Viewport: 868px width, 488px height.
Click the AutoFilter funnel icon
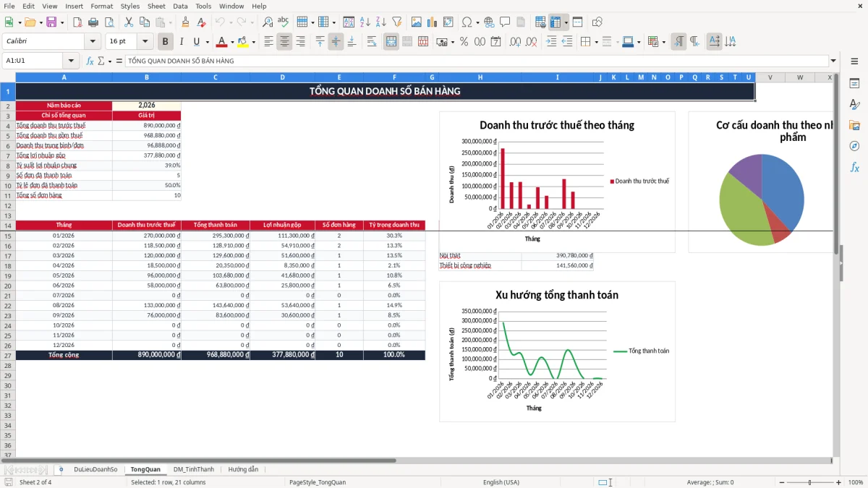click(396, 22)
